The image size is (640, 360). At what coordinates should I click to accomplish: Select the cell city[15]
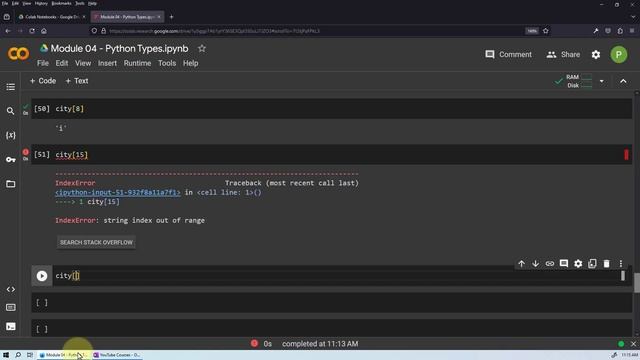click(331, 155)
